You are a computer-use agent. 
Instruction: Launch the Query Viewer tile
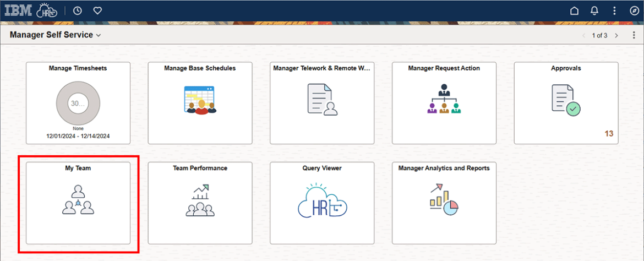(x=322, y=203)
